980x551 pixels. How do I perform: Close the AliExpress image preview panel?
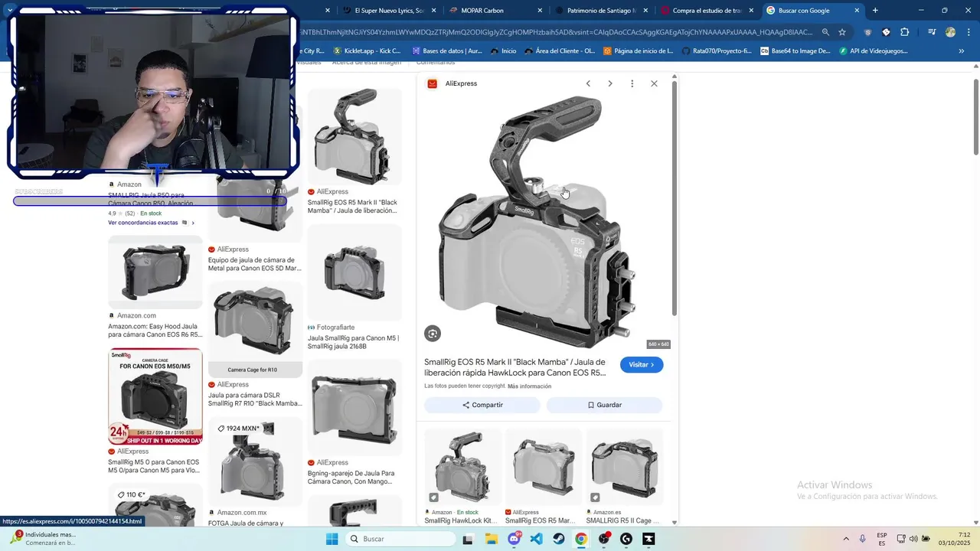(x=654, y=83)
